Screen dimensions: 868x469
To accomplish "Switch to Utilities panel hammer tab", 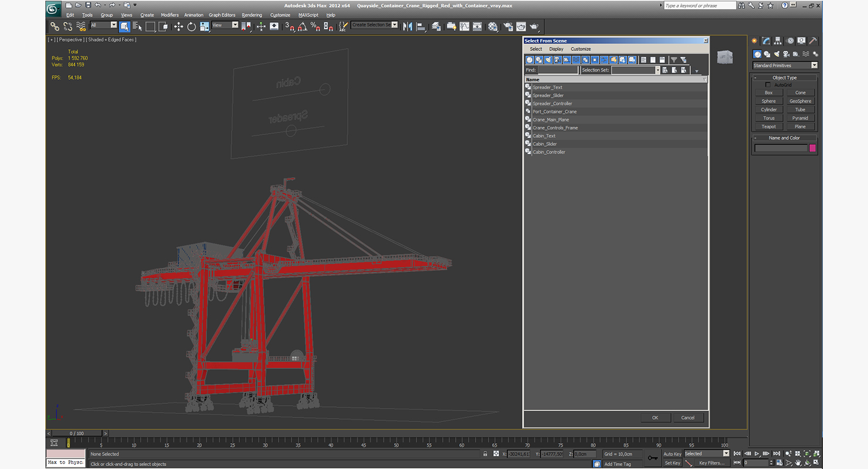I will [813, 41].
